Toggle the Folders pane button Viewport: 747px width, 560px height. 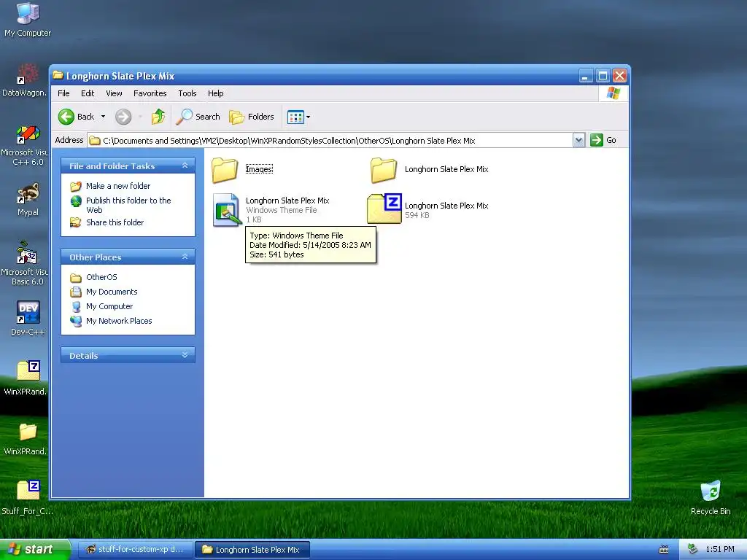point(252,117)
